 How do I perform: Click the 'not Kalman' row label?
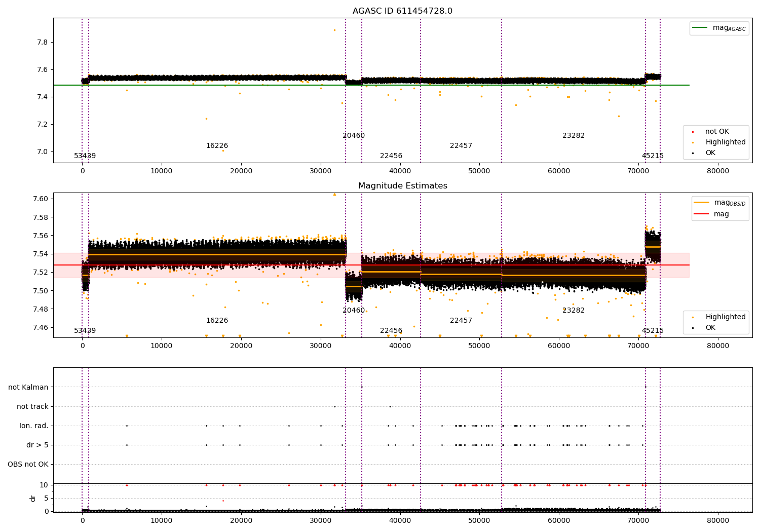(28, 387)
